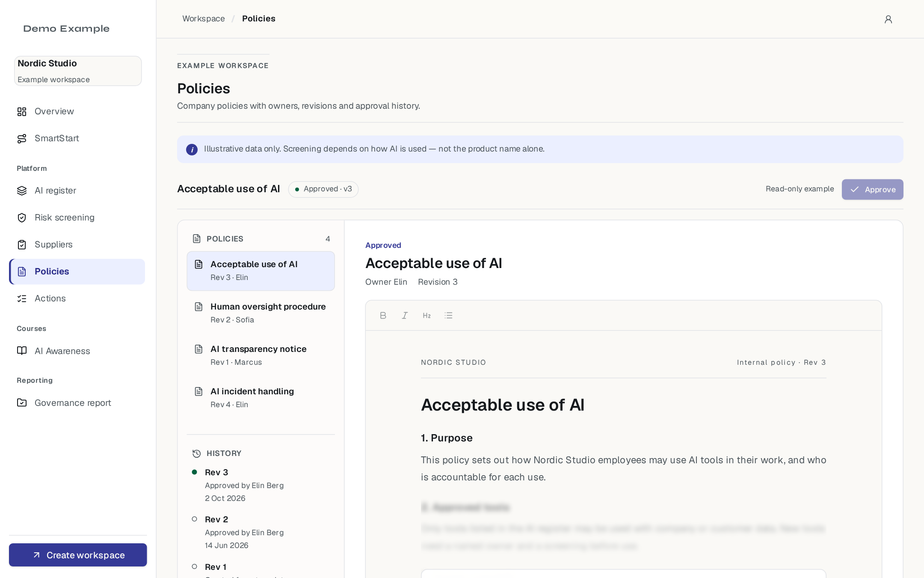This screenshot has height=578, width=924.
Task: Click the Policies list document icon
Action: [x=197, y=239]
